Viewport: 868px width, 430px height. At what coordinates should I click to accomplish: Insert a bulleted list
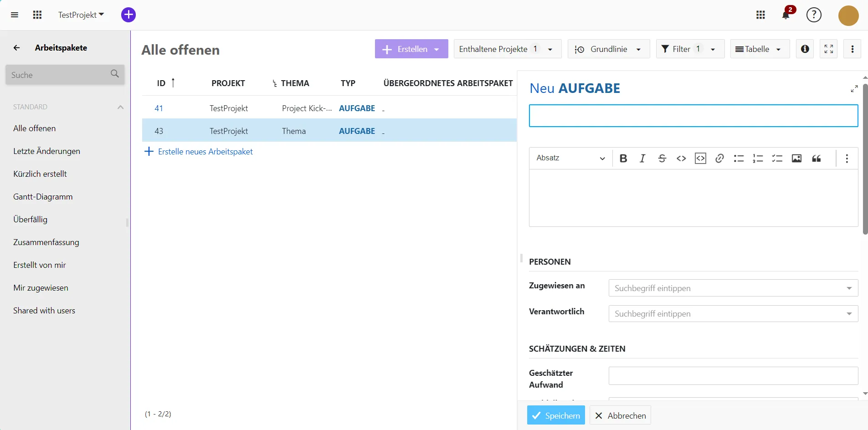(739, 158)
